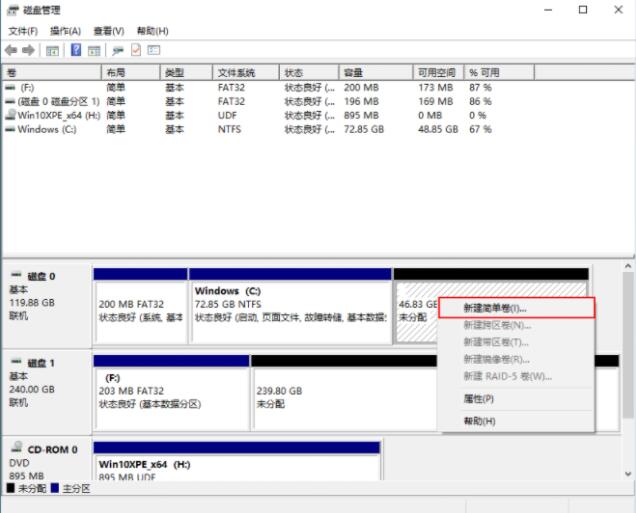Viewport: 636px width, 513px height.
Task: Choose 新建简单卷(I)... from context menu
Action: click(x=516, y=308)
